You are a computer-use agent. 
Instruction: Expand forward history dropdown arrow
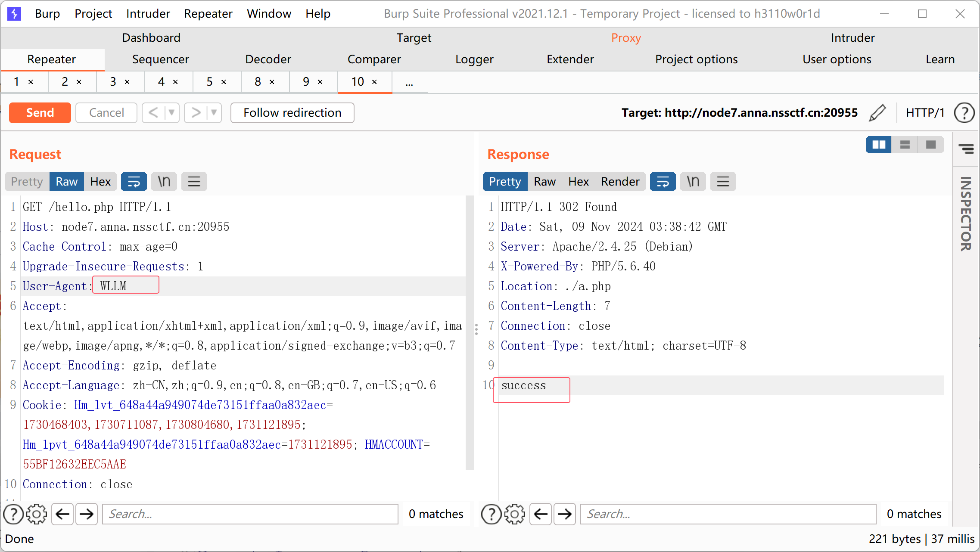point(214,113)
